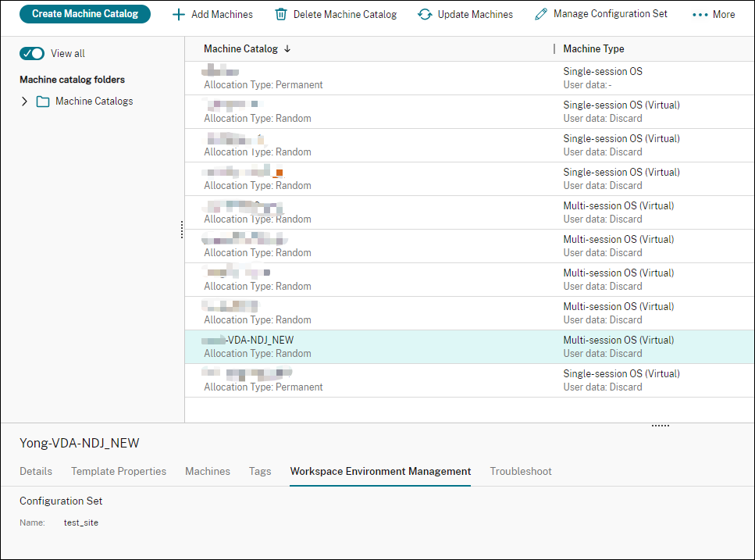The image size is (755, 560).
Task: Click the Manage Configuration Set pencil icon
Action: [541, 14]
